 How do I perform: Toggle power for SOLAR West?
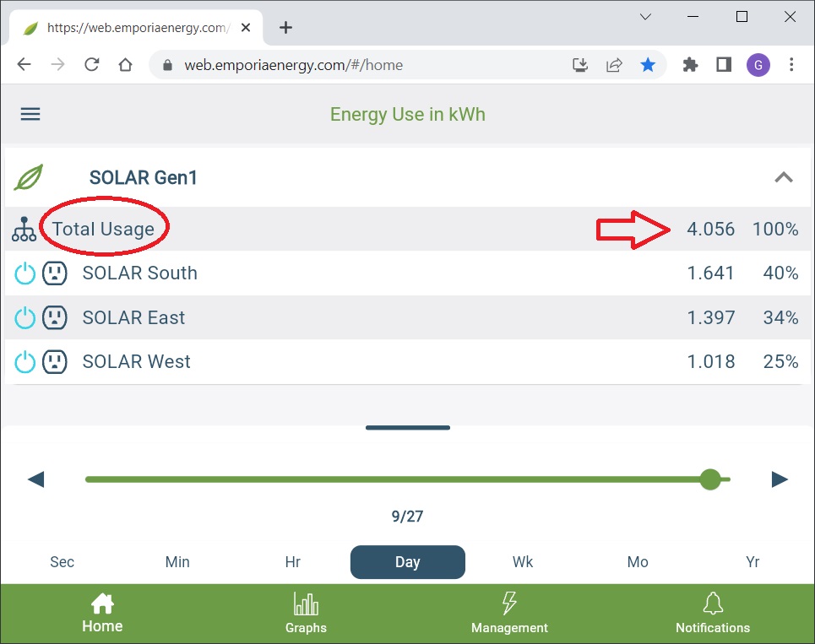pyautogui.click(x=25, y=362)
